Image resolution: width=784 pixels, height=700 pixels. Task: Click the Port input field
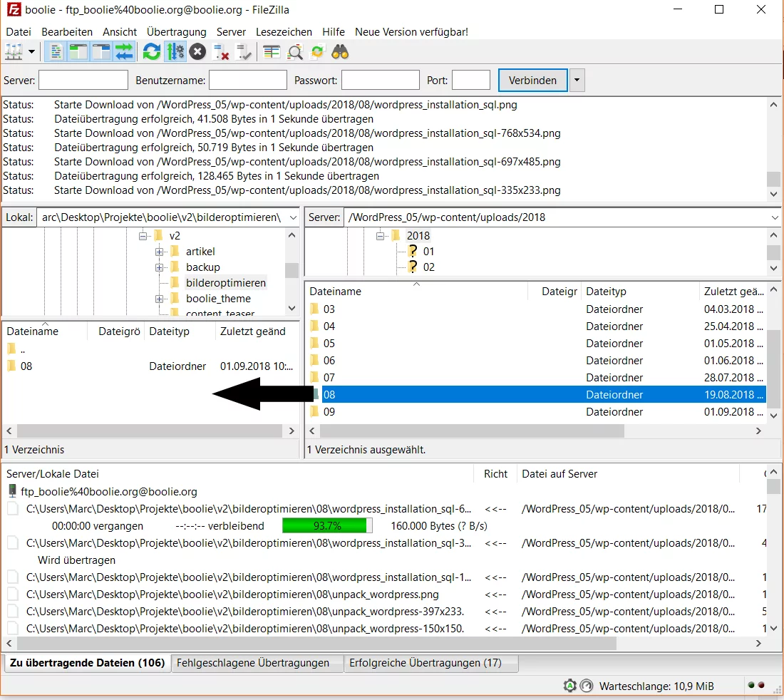point(470,80)
